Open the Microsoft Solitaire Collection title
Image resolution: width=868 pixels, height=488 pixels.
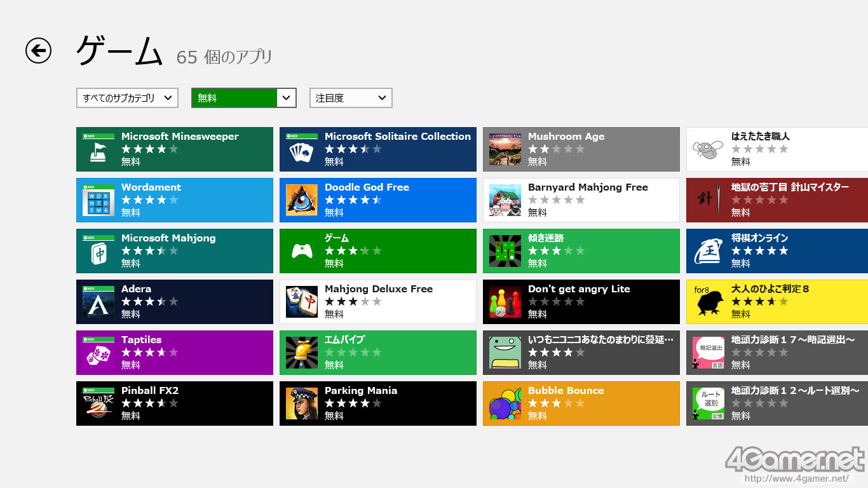pos(398,137)
